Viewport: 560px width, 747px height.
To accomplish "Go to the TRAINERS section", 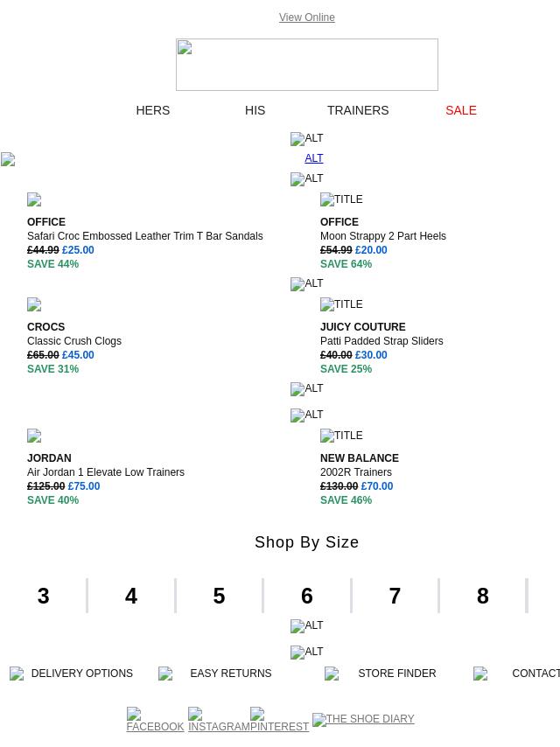I will tap(358, 110).
